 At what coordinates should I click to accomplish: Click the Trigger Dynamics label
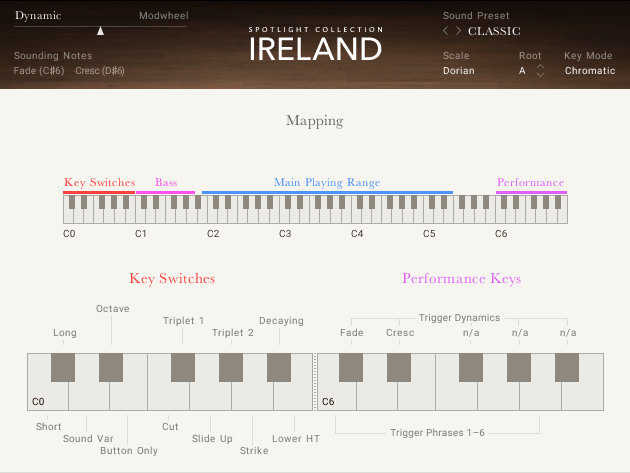(x=459, y=318)
